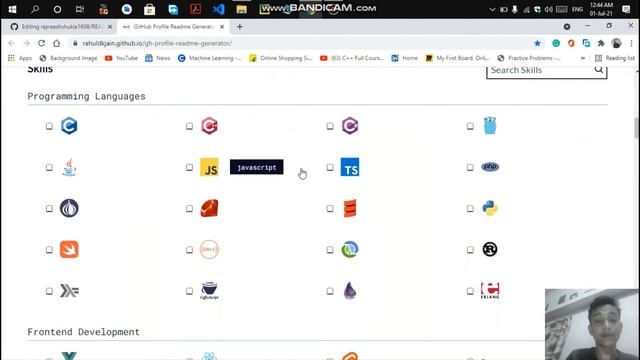Open the YouTube bookmark

121,58
